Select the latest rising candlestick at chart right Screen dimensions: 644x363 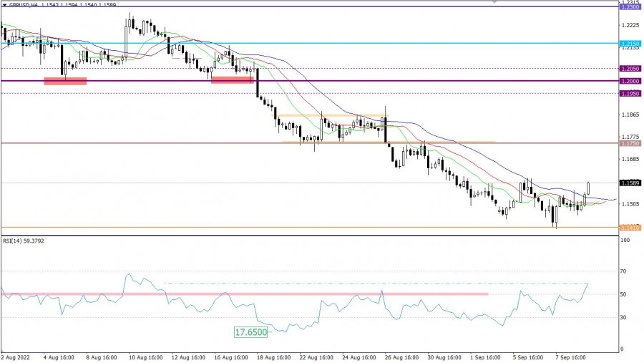[x=588, y=188]
